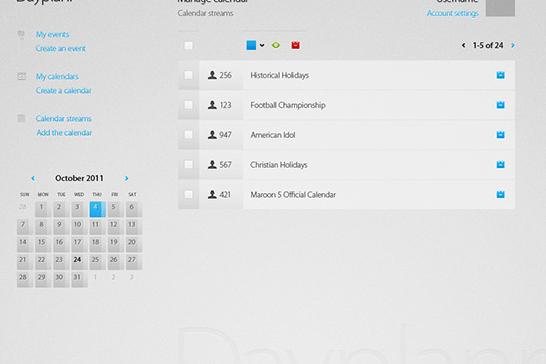Open My calendars link
The image size is (546, 364).
(x=57, y=76)
